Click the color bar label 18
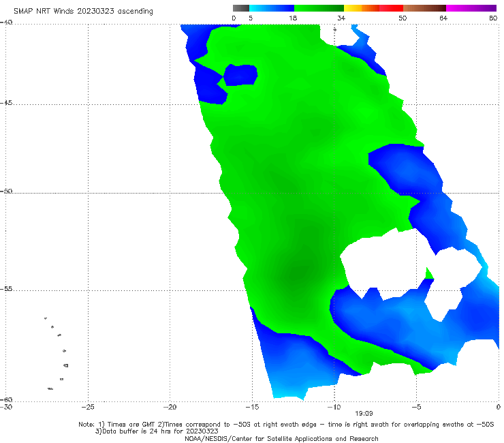Image resolution: width=504 pixels, height=443 pixels. point(293,18)
